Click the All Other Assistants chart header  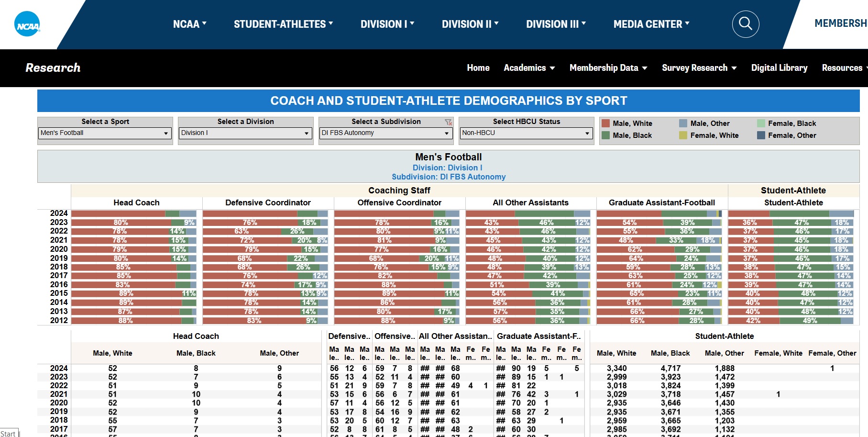[530, 203]
